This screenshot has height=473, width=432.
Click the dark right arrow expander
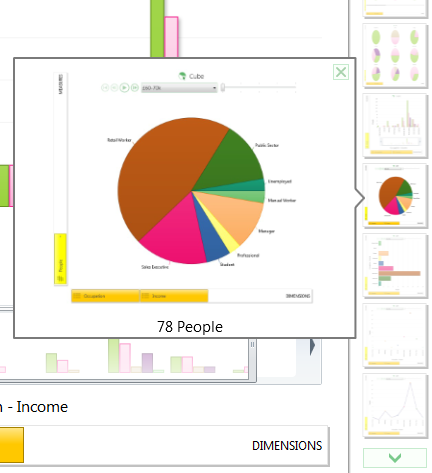[312, 347]
